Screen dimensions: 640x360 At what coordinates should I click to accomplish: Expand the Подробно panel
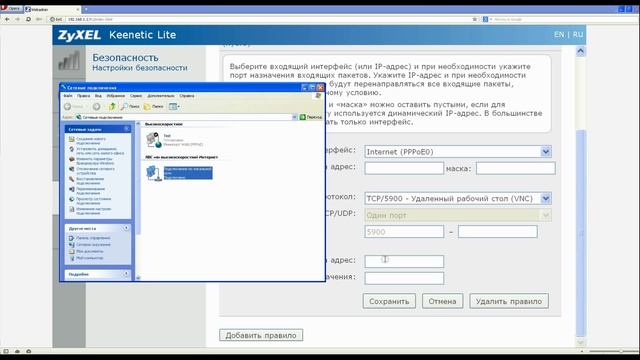(x=127, y=274)
